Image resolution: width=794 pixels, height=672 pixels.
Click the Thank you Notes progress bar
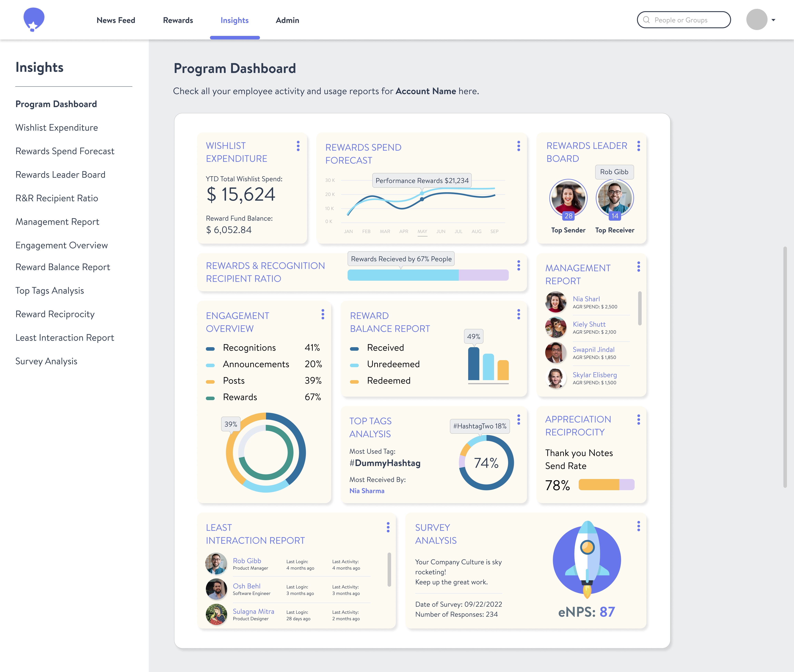(x=606, y=484)
